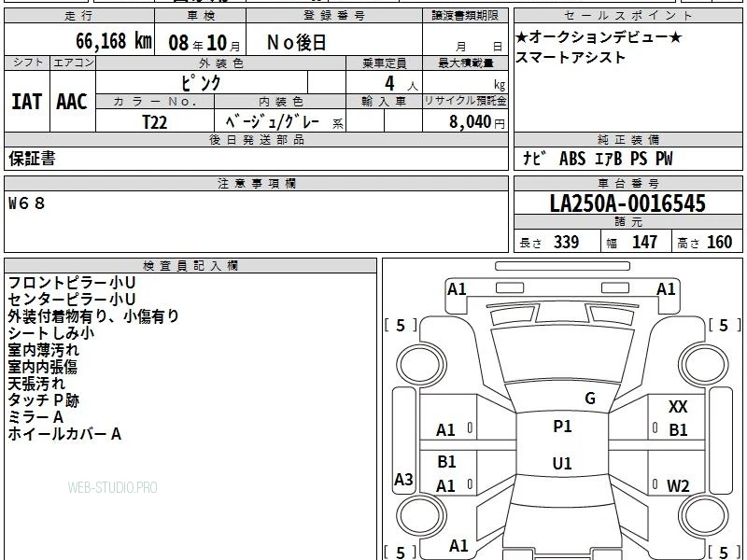
Task: Select the recycle deposit 8,040円
Action: (477, 122)
